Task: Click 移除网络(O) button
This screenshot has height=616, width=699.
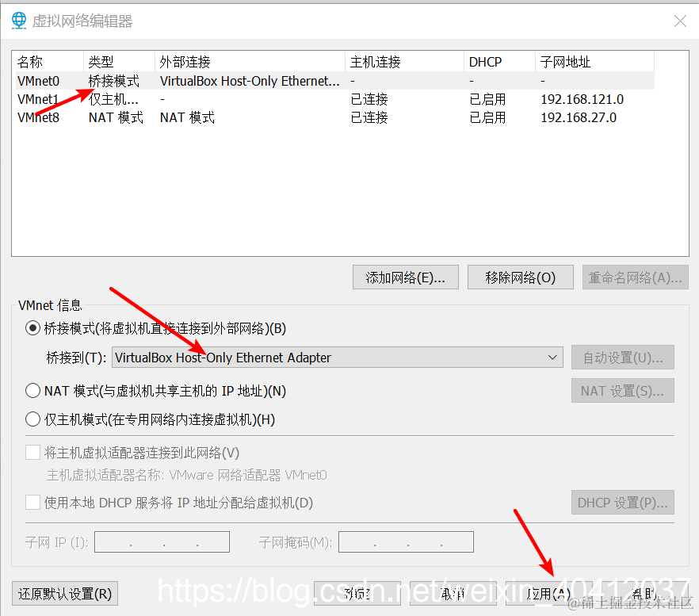Action: [520, 277]
